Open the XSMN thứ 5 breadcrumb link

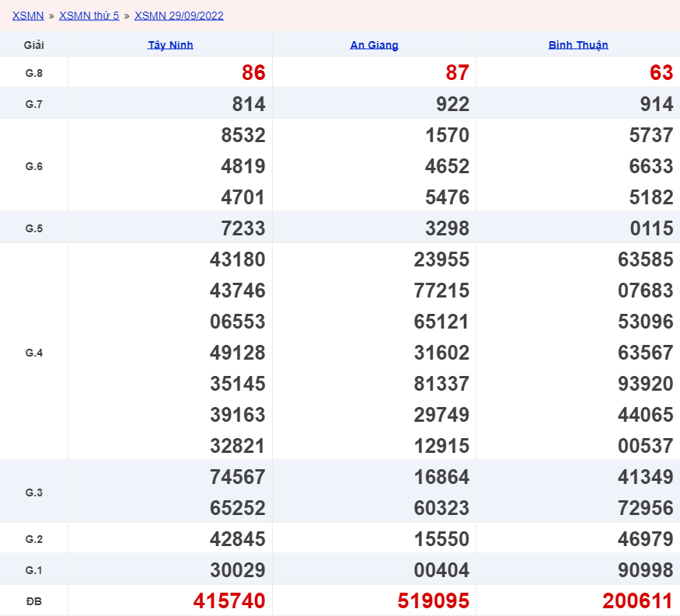pos(89,16)
